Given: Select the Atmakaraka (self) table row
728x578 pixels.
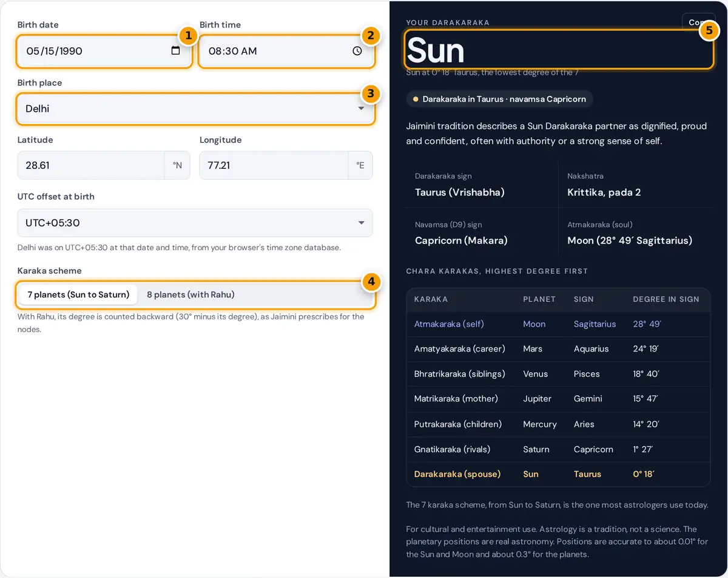Looking at the screenshot, I should (558, 324).
